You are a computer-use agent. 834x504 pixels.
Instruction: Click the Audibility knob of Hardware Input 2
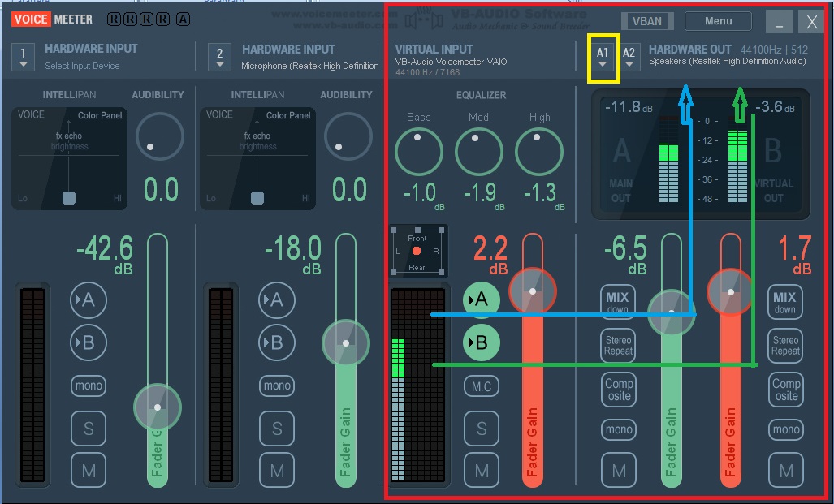coord(348,136)
